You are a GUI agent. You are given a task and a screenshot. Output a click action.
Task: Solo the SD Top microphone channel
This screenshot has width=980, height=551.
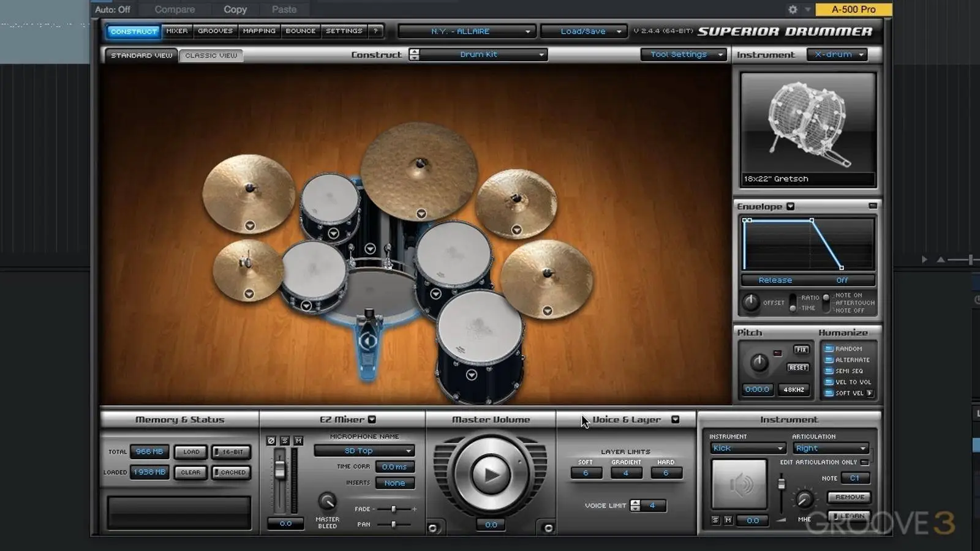284,441
